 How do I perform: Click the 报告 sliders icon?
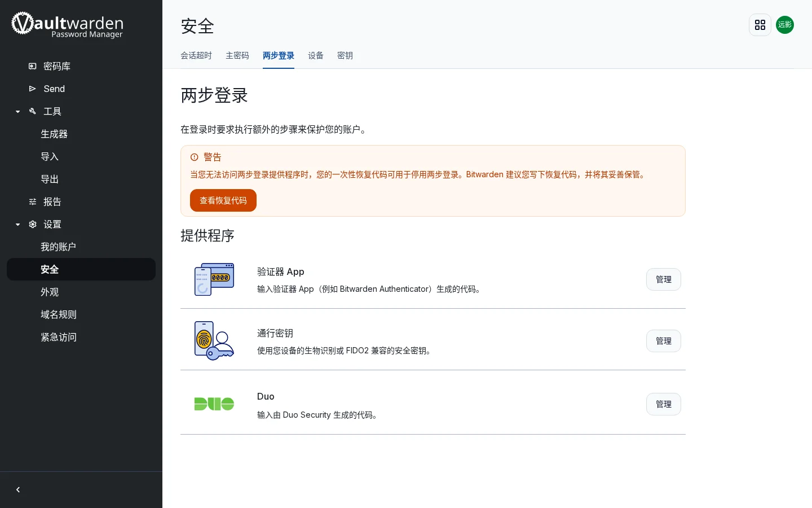pyautogui.click(x=33, y=202)
